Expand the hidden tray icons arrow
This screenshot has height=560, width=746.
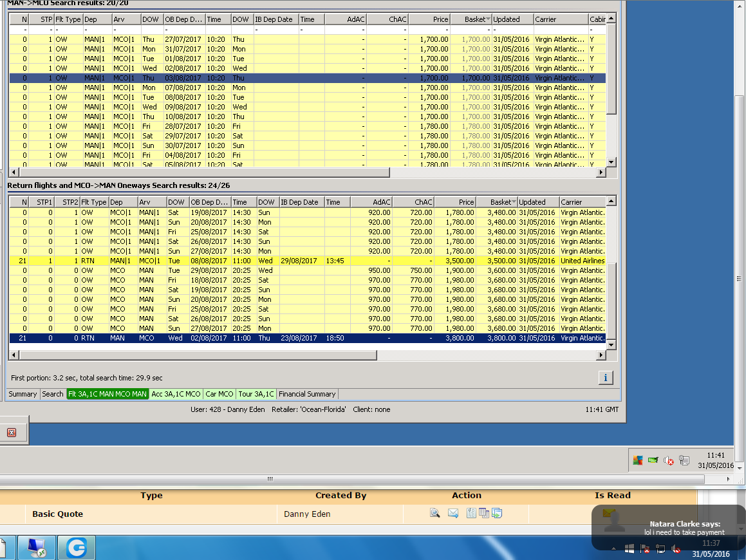[x=613, y=549]
